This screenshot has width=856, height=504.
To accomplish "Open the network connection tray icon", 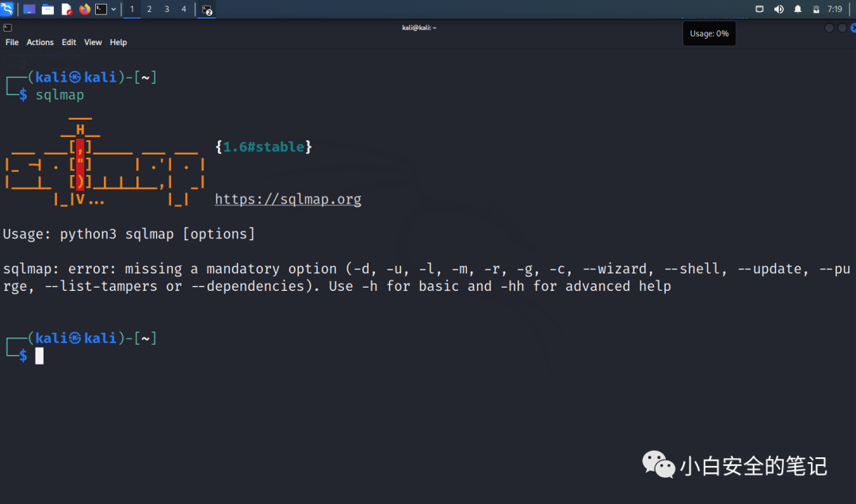I will [759, 10].
